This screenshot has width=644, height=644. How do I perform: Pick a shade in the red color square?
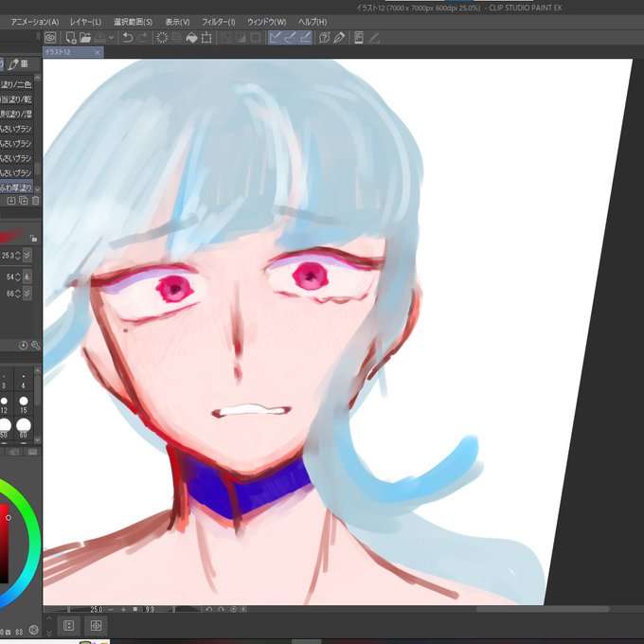pos(4,543)
